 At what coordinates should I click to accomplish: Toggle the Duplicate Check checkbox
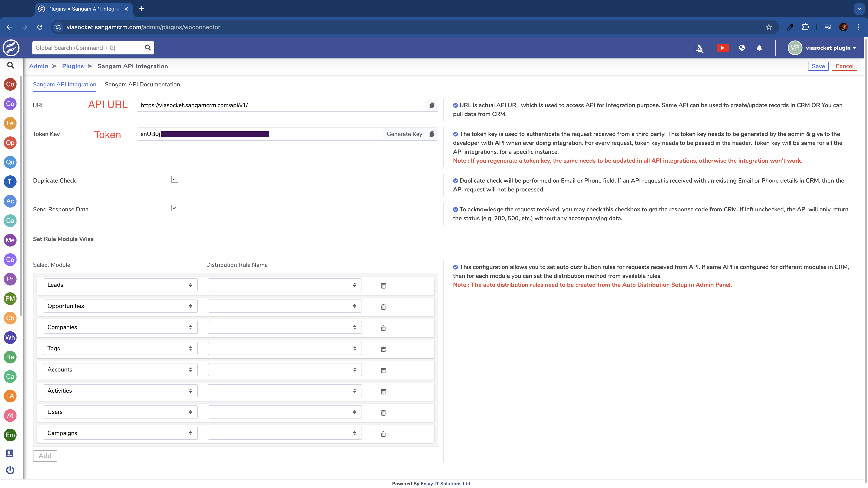175,179
